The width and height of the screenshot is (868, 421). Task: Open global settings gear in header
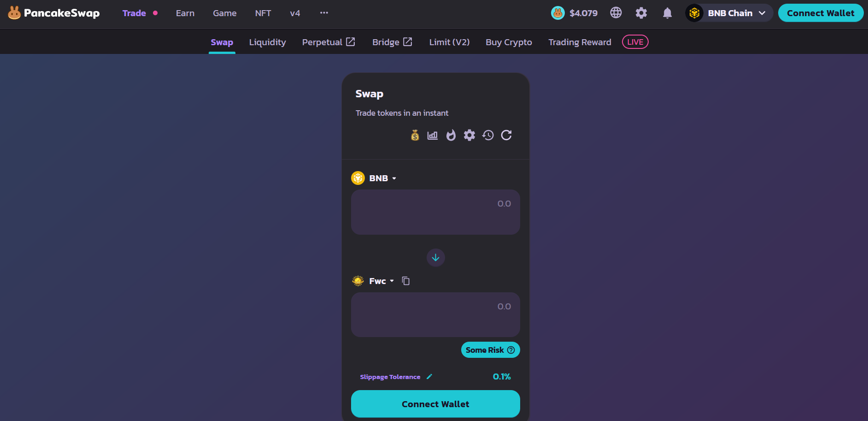pos(641,13)
